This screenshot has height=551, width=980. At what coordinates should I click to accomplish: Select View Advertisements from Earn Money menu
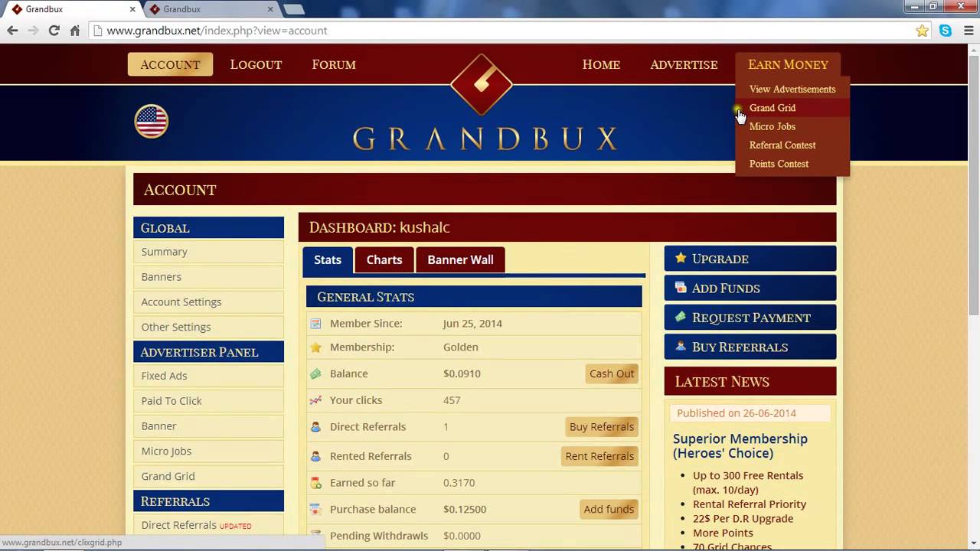[x=792, y=90]
